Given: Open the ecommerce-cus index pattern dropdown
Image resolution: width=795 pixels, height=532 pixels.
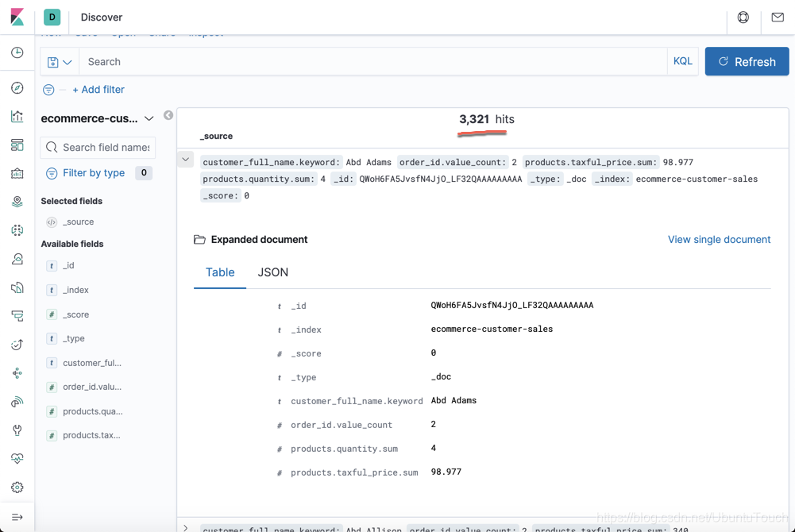Looking at the screenshot, I should 150,118.
